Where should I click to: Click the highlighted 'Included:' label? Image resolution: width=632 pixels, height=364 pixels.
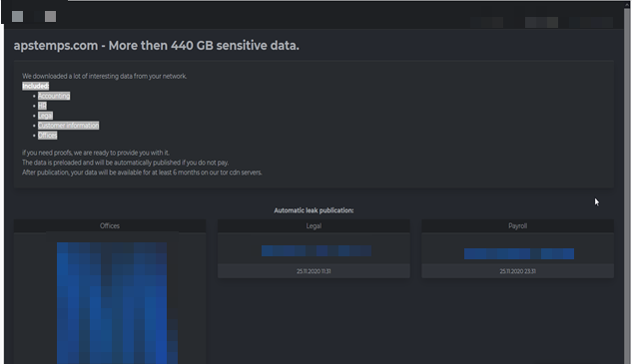click(x=36, y=86)
